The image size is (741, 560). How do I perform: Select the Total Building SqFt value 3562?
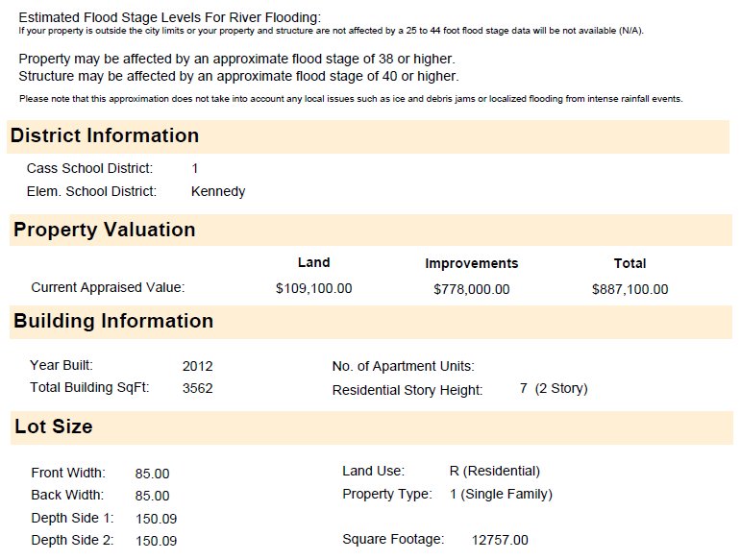tap(198, 388)
